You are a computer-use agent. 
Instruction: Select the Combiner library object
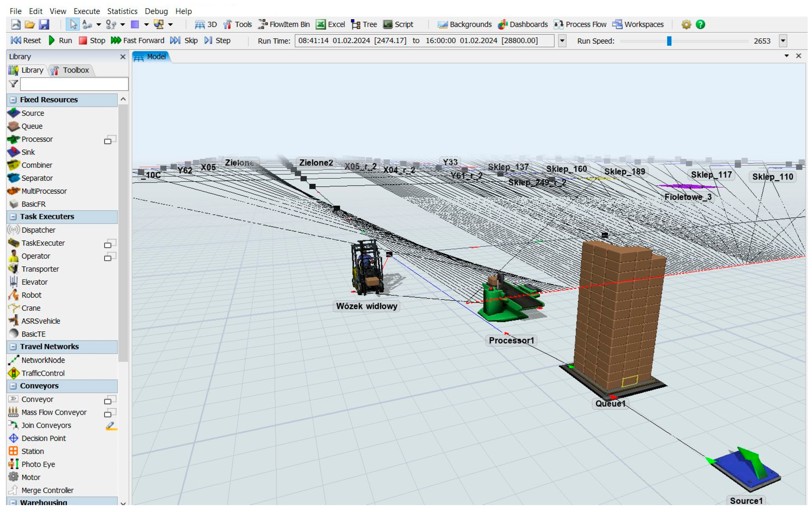point(36,165)
